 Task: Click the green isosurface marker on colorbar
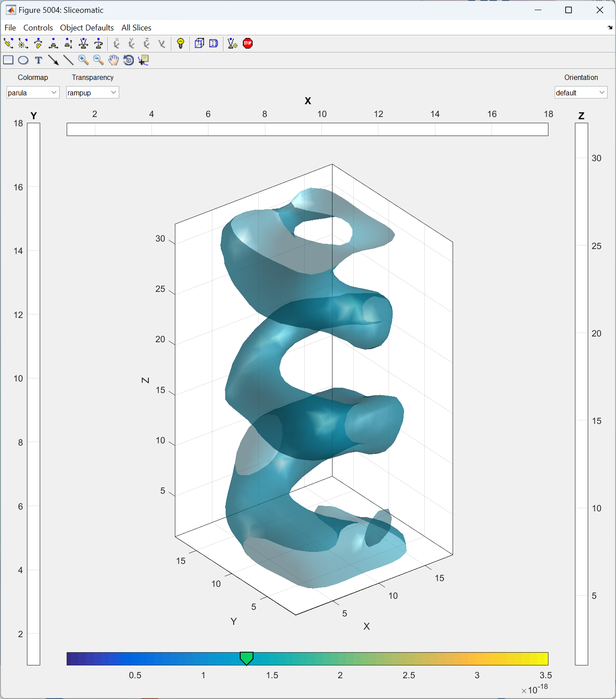(x=246, y=658)
